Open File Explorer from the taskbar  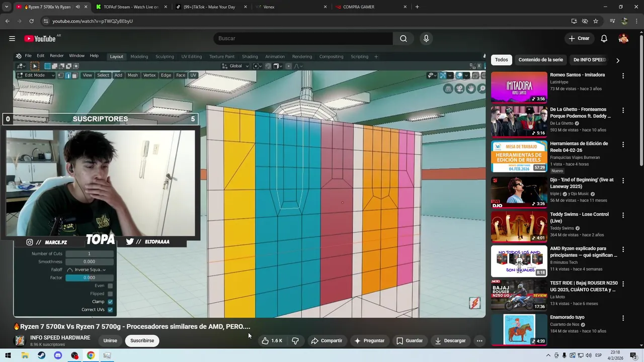(x=25, y=355)
